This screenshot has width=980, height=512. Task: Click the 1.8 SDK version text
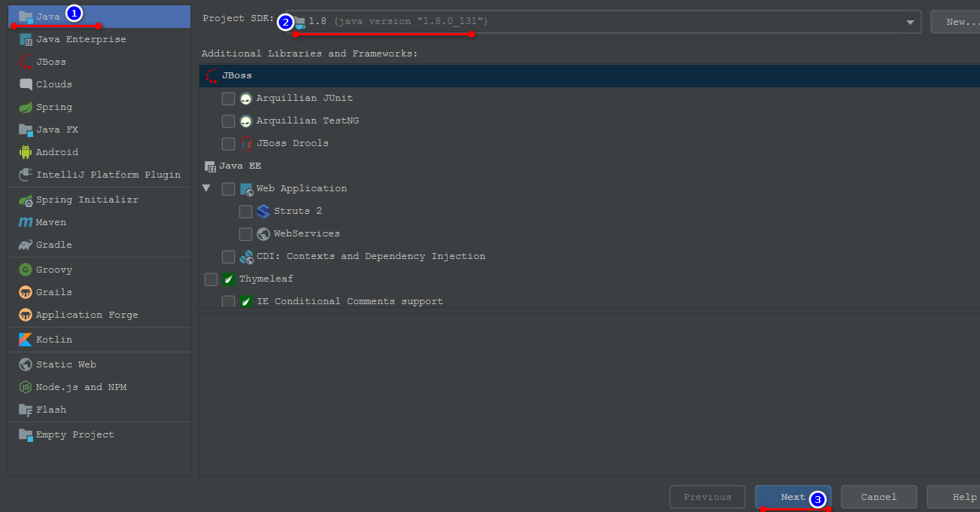[x=318, y=22]
